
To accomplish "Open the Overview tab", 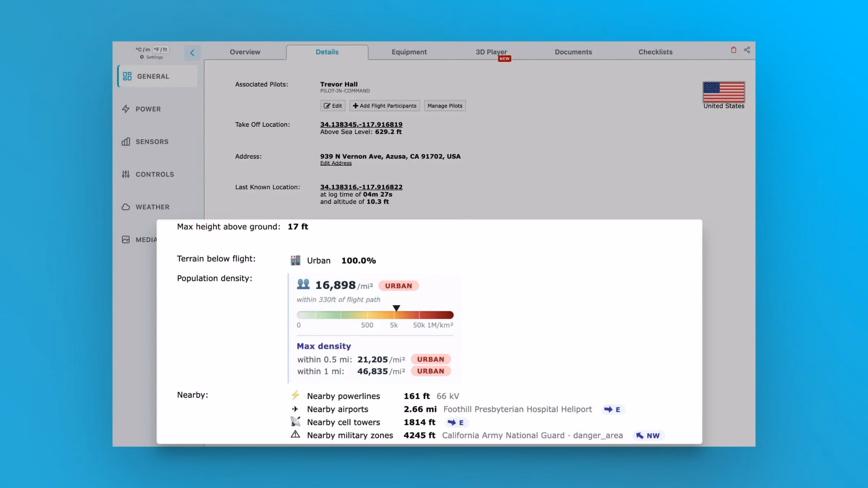I will click(245, 52).
